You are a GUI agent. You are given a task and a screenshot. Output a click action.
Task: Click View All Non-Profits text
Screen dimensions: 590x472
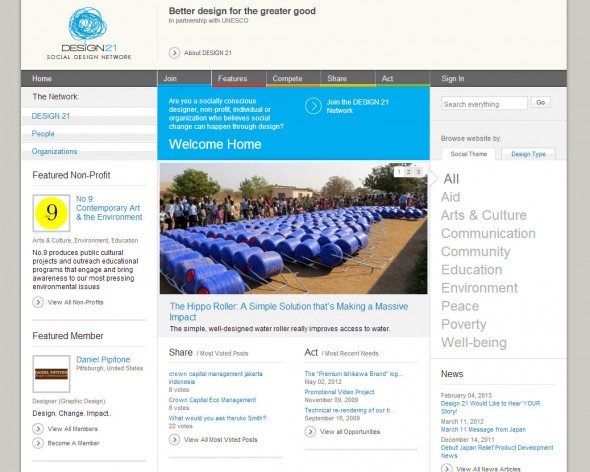[x=75, y=302]
